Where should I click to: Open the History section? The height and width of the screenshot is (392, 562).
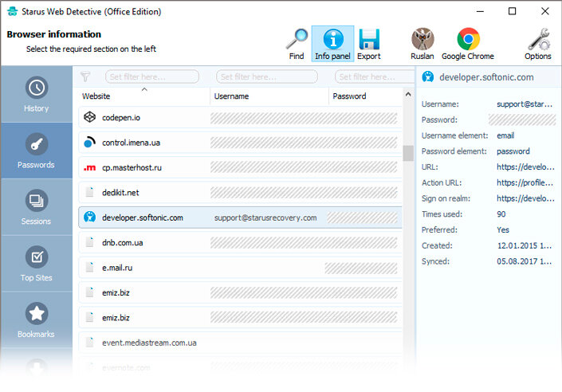tap(36, 94)
